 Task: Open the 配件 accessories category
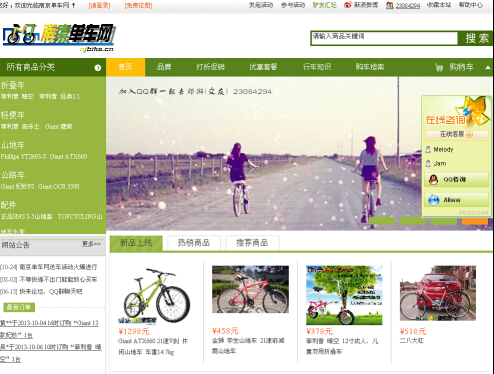pyautogui.click(x=9, y=205)
